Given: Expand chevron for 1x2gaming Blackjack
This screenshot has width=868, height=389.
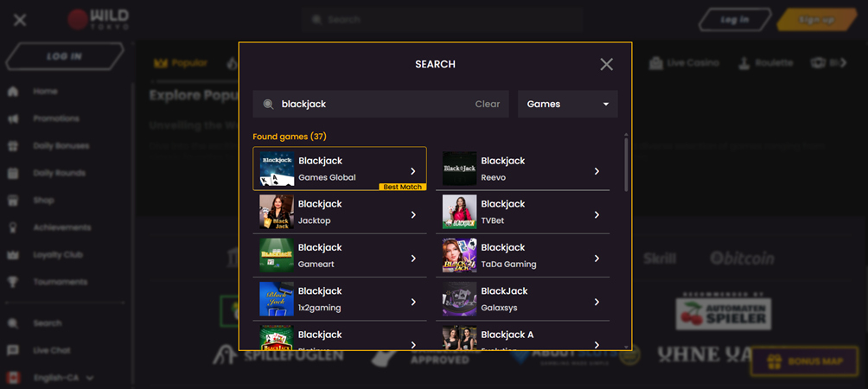Looking at the screenshot, I should coord(413,302).
